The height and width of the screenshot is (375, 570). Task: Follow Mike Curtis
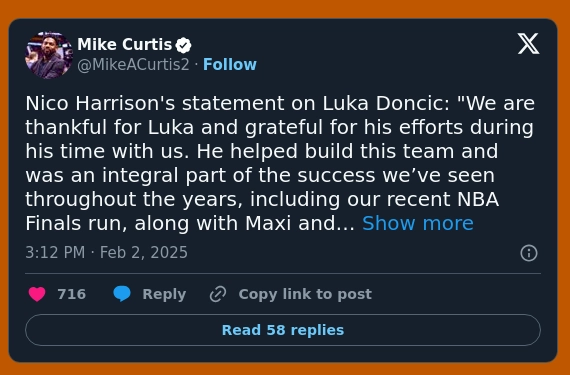tap(230, 65)
